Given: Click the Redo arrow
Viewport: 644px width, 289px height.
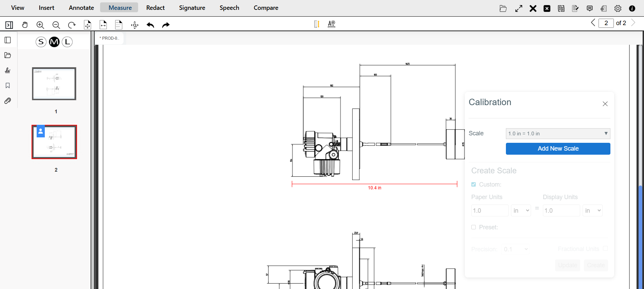Looking at the screenshot, I should click(x=166, y=25).
